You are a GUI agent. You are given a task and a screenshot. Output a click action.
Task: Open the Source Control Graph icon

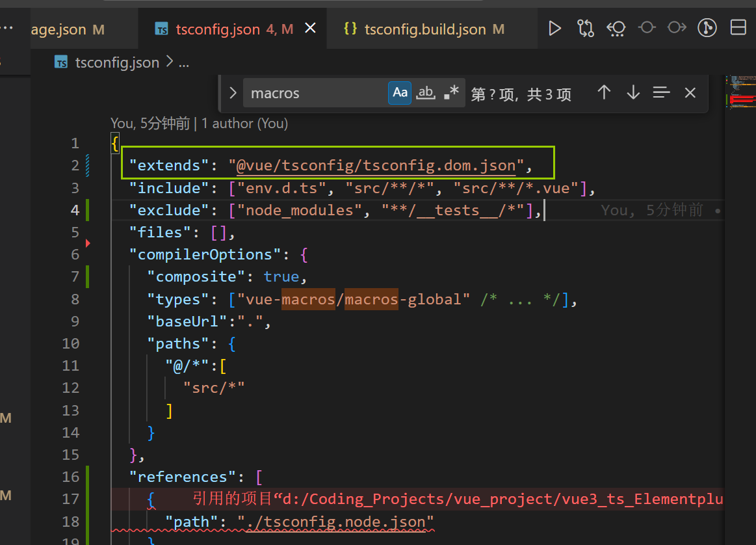click(707, 28)
